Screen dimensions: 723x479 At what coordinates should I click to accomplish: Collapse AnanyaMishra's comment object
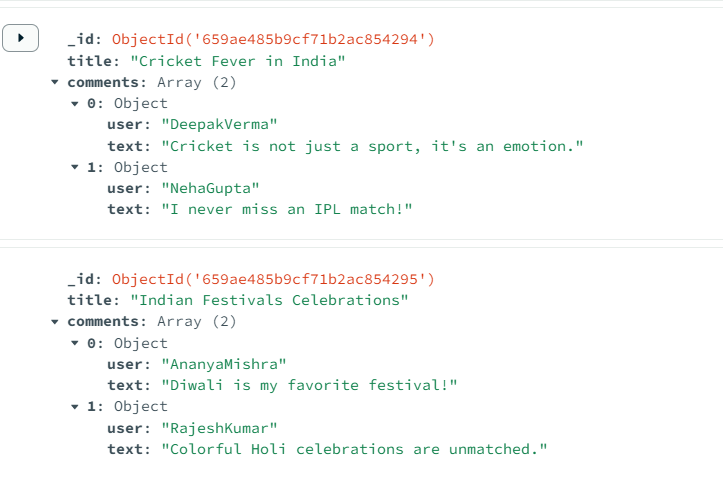pyautogui.click(x=75, y=343)
